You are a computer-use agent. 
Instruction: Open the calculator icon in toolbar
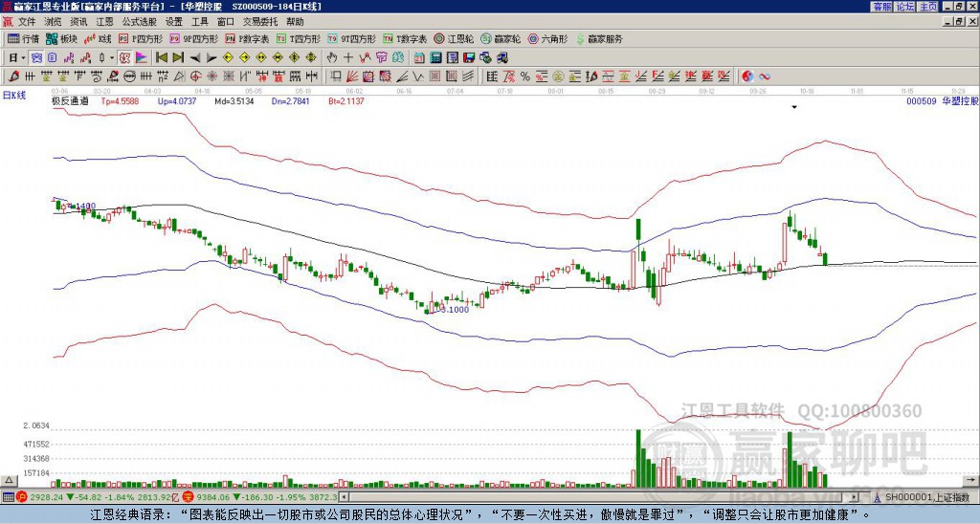click(435, 57)
